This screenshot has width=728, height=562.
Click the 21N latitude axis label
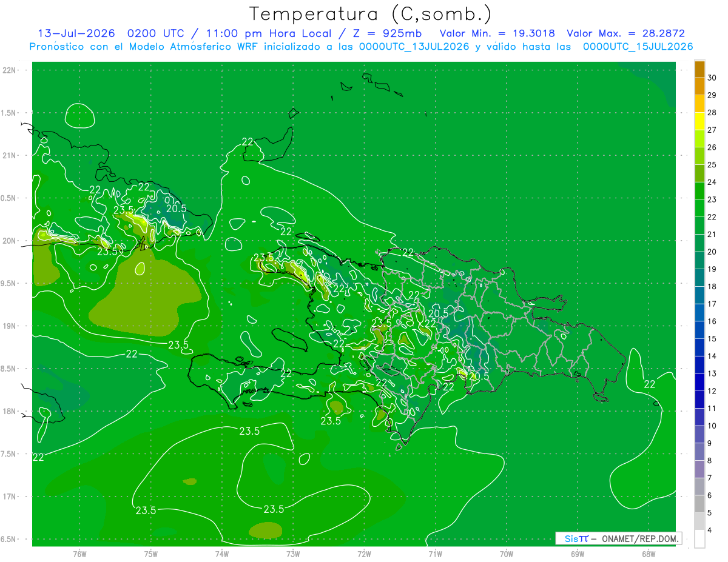pyautogui.click(x=10, y=155)
